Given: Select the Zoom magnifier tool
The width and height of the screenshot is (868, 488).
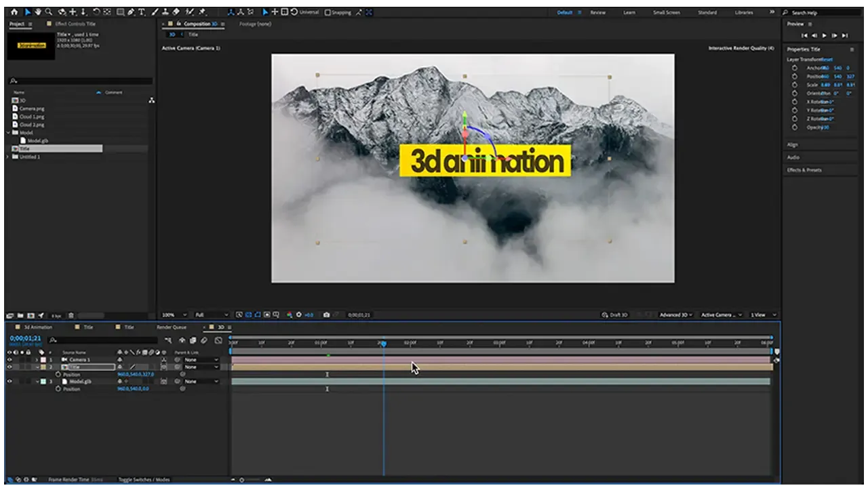Looking at the screenshot, I should click(48, 12).
